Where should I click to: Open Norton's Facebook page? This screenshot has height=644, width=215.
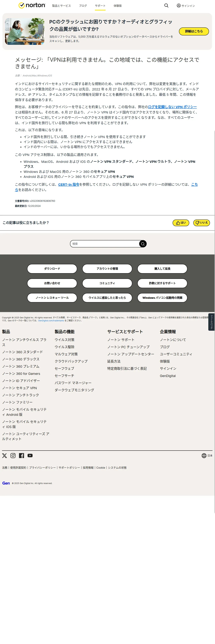click(x=22, y=456)
